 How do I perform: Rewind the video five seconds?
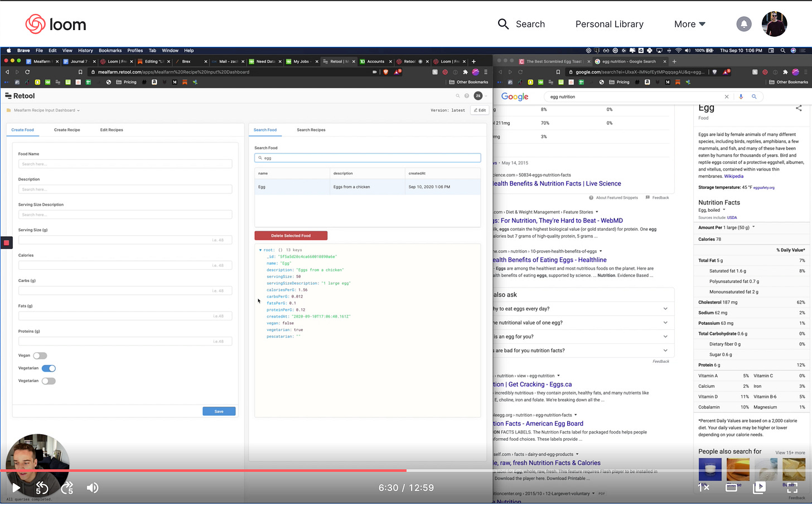point(42,488)
